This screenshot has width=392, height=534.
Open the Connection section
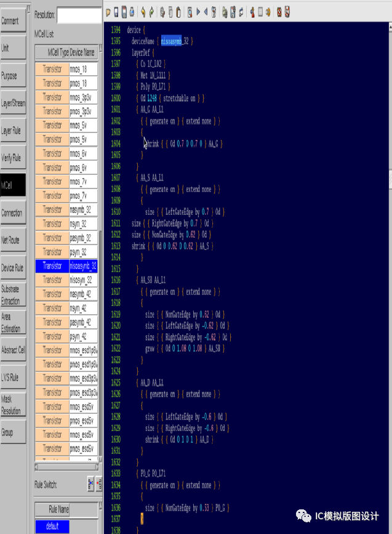[x=13, y=213]
